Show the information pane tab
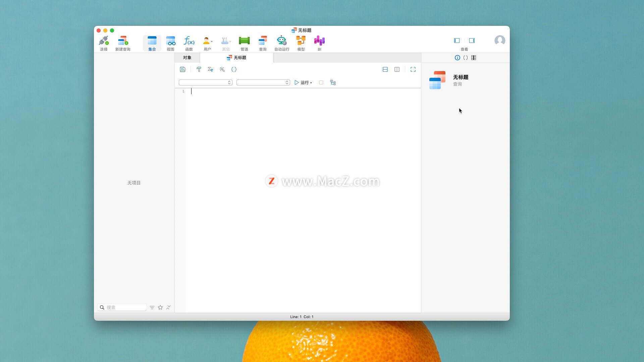 pyautogui.click(x=457, y=58)
